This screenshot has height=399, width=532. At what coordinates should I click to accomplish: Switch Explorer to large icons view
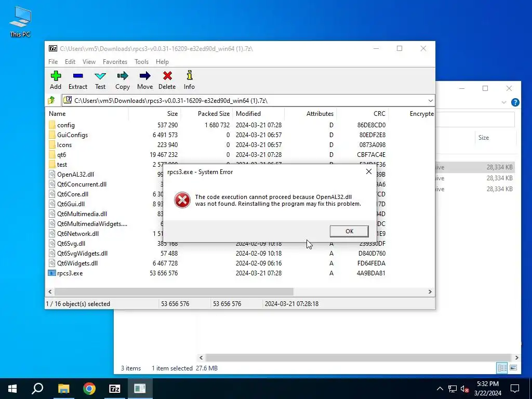coord(513,368)
